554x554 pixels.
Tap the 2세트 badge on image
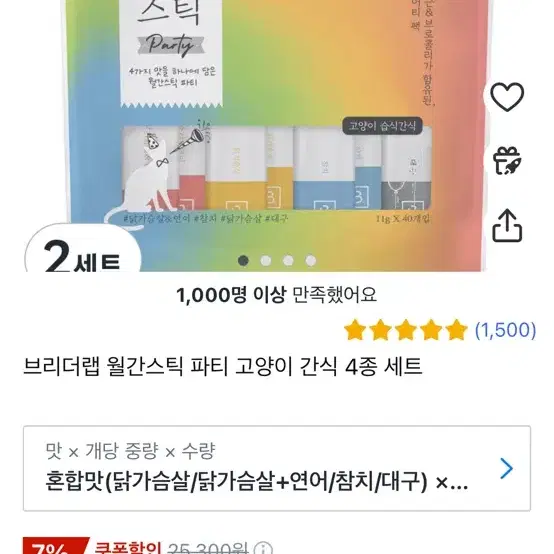tap(83, 252)
